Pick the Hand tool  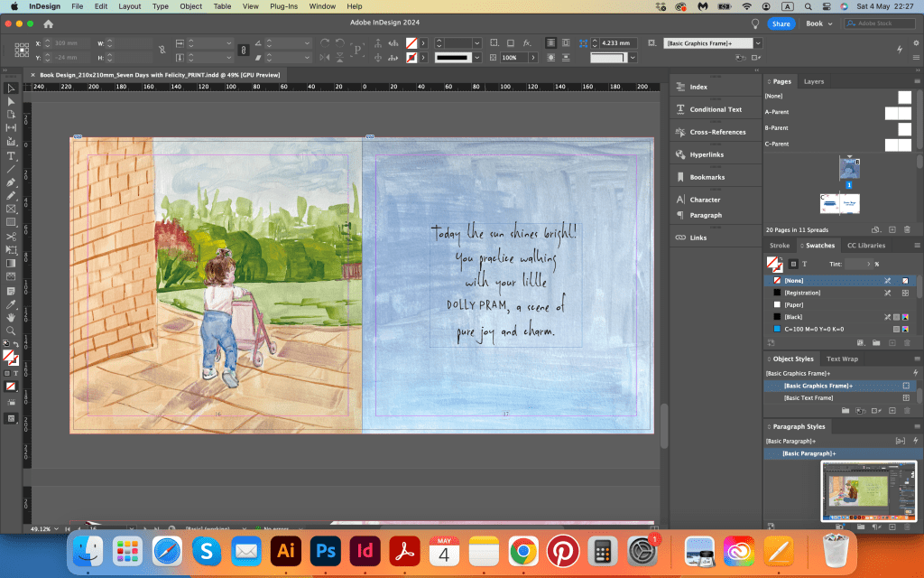[x=11, y=317]
